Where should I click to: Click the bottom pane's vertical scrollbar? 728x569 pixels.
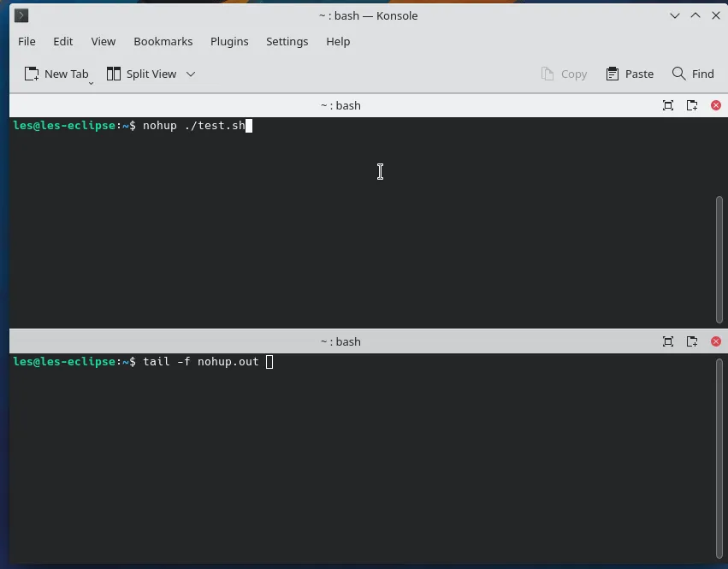coord(719,459)
